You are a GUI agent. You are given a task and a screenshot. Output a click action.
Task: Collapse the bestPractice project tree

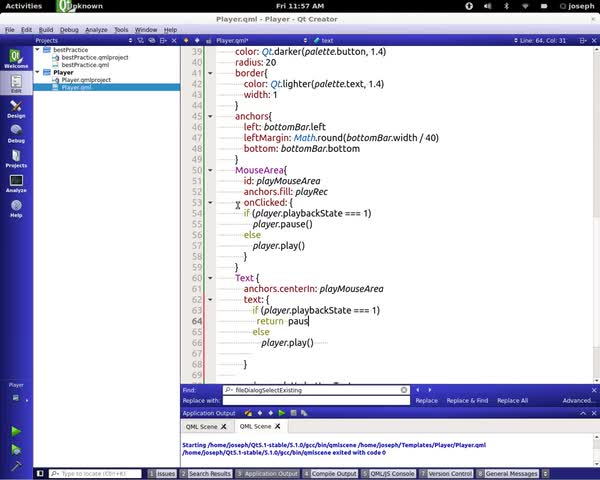(x=38, y=49)
